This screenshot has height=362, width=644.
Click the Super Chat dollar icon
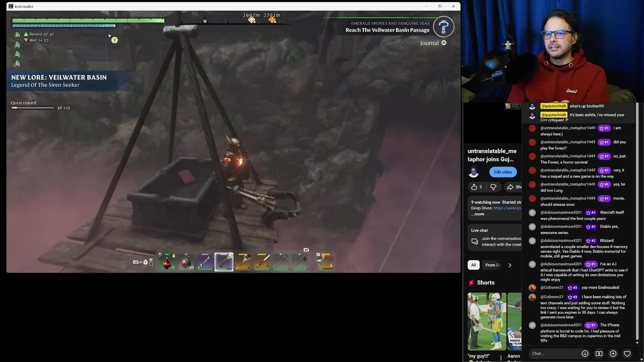pos(599,353)
